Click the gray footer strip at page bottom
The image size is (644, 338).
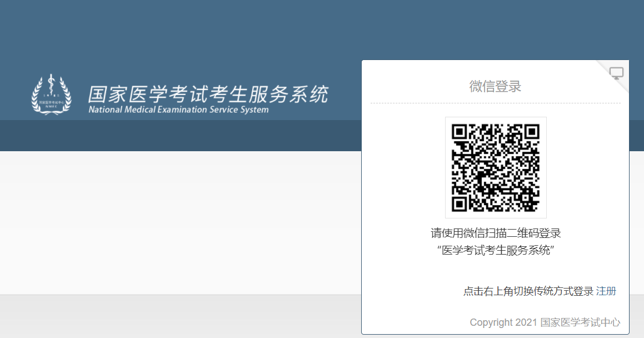178,316
